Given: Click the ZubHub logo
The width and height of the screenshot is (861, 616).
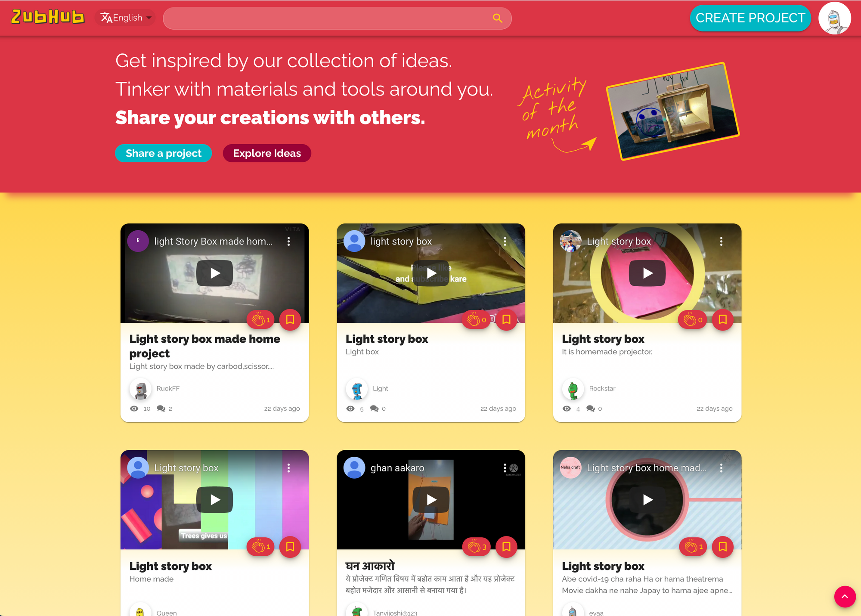Looking at the screenshot, I should pyautogui.click(x=47, y=17).
